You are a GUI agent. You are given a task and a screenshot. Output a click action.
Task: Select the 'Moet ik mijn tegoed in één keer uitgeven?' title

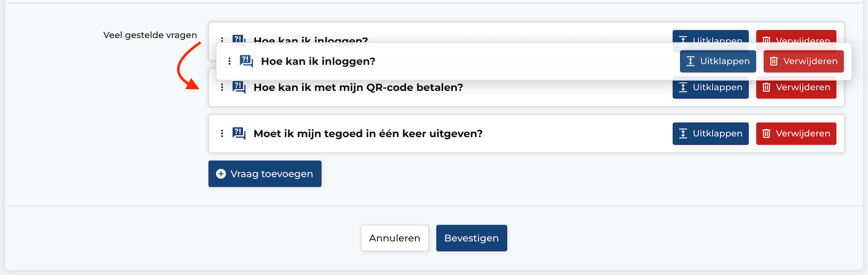point(368,133)
